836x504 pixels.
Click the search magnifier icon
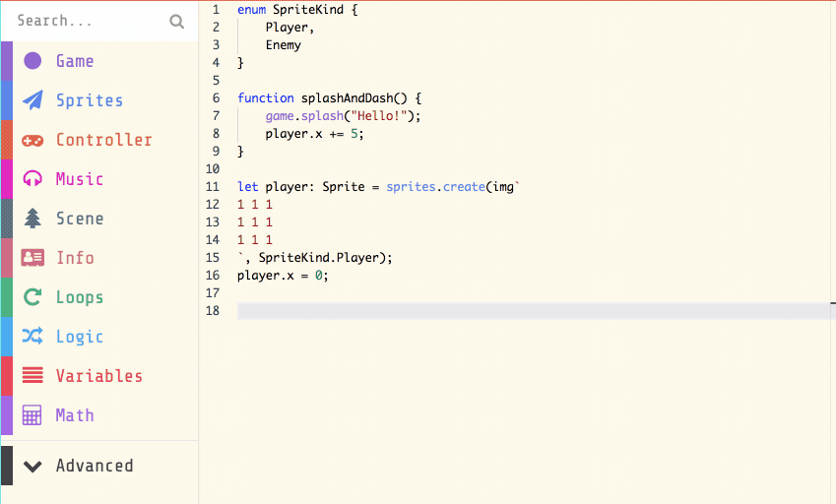point(176,22)
